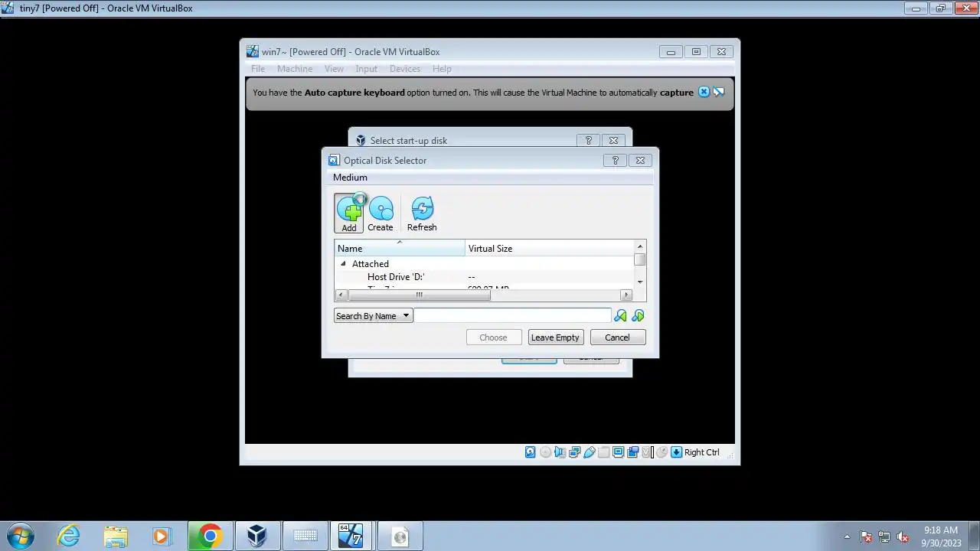Image resolution: width=980 pixels, height=551 pixels.
Task: Open Devices menu in win7 window
Action: [405, 68]
